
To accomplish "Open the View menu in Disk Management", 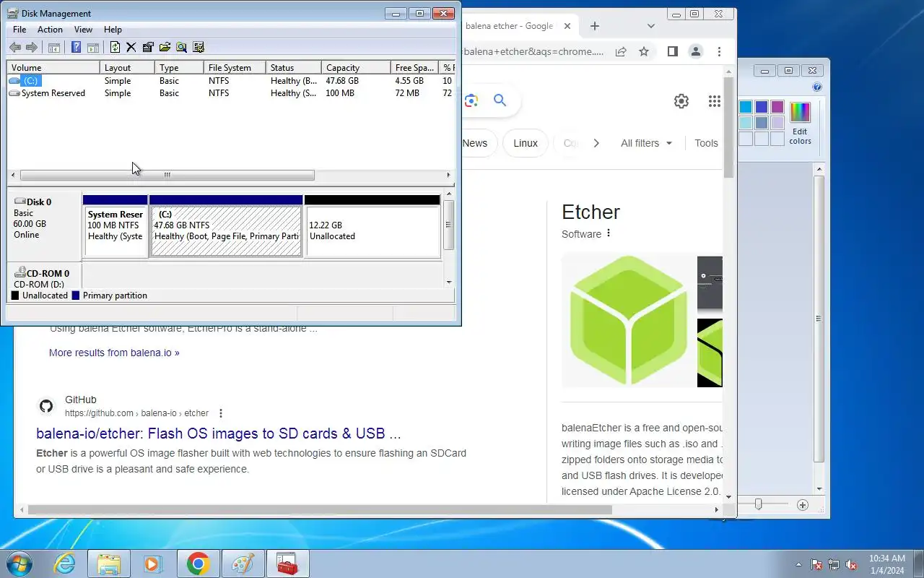I will 83,30.
